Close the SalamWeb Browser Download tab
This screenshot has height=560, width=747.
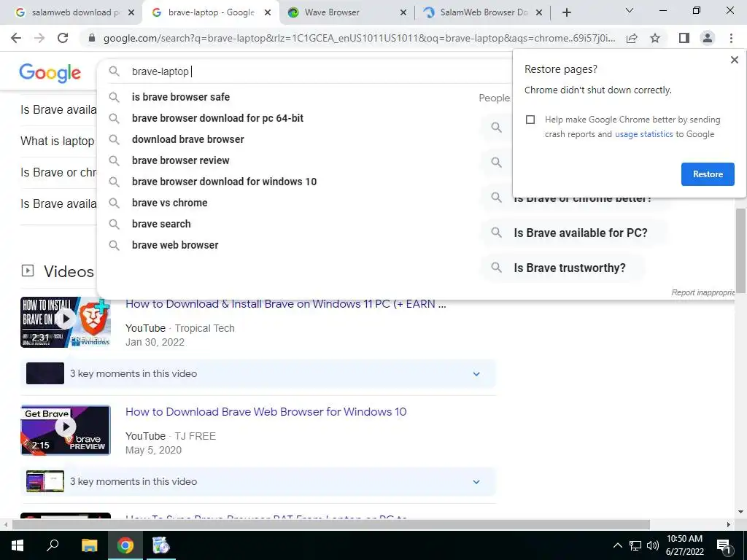coord(539,12)
